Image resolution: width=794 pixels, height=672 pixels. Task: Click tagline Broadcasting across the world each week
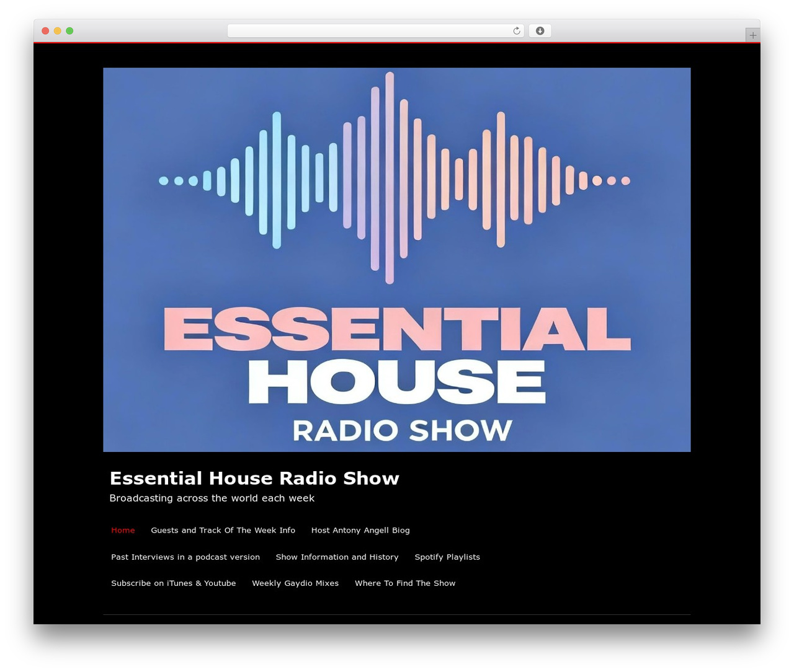coord(212,498)
